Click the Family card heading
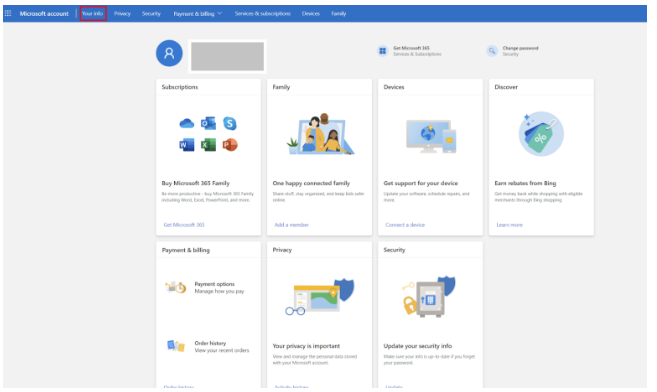The width and height of the screenshot is (657, 392). [x=281, y=87]
